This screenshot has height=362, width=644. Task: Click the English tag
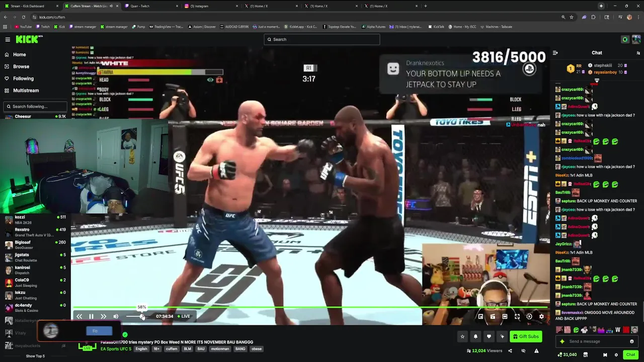point(141,349)
